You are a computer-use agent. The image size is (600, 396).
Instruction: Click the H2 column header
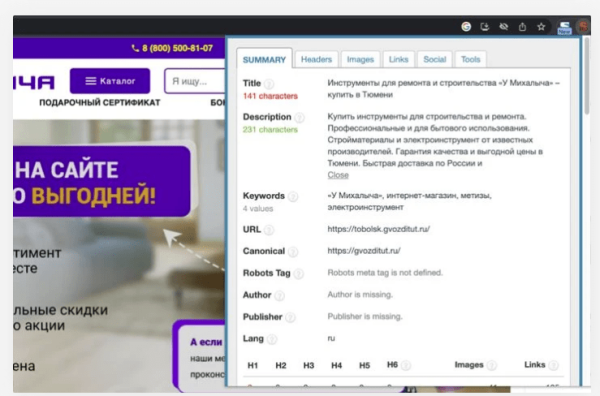(281, 365)
